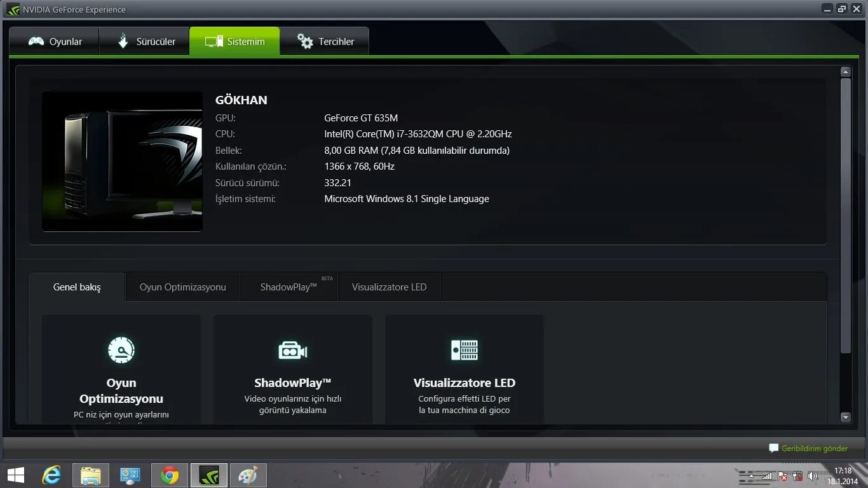Screen dimensions: 868x488
Task: Open the ShadowPlay sub-tab
Action: click(x=289, y=287)
